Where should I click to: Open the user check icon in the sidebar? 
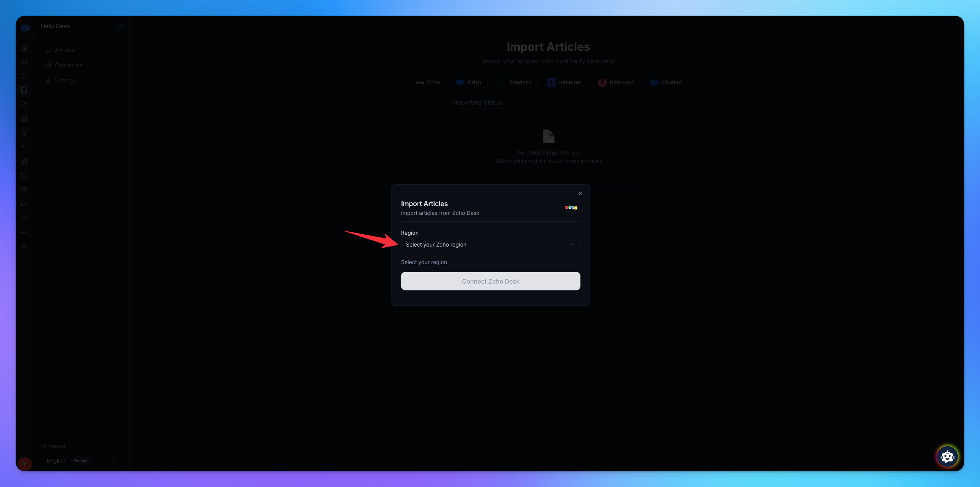click(24, 218)
